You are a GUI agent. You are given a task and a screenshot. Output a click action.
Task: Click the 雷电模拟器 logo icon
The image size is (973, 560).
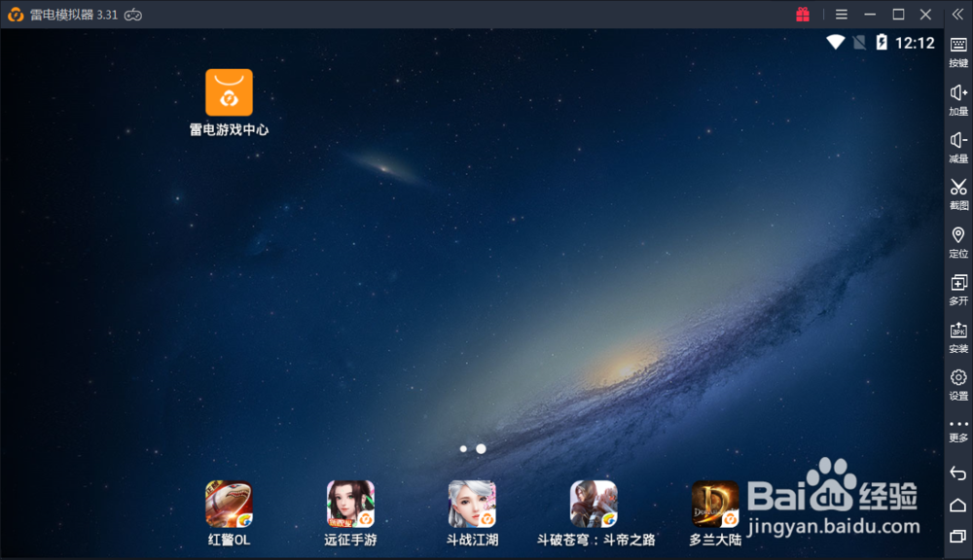click(16, 15)
